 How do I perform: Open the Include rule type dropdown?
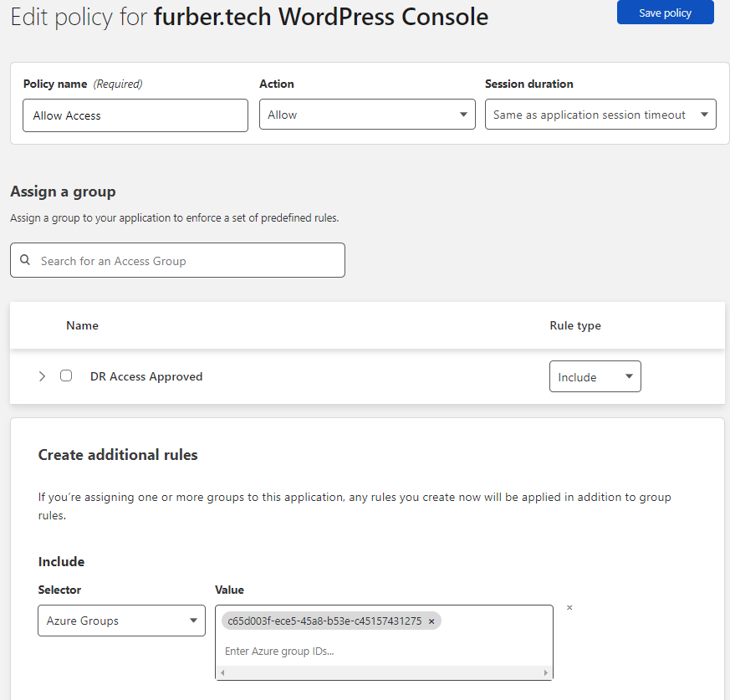pyautogui.click(x=595, y=376)
